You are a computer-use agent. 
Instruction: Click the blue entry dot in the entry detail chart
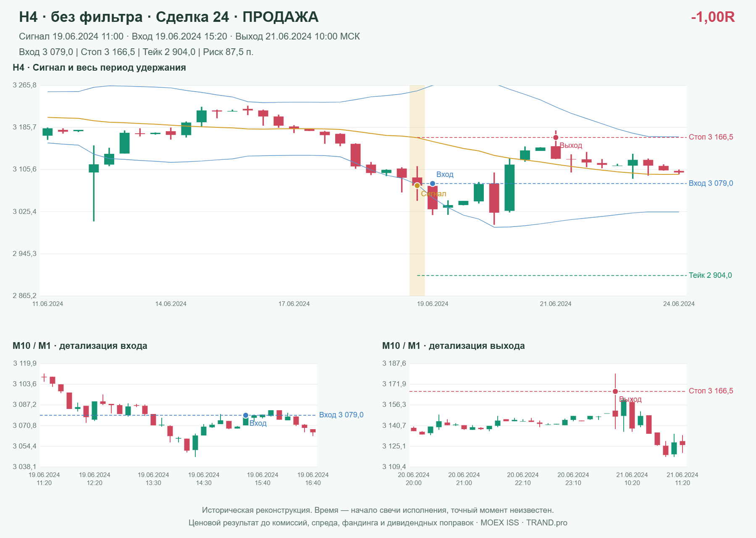pos(246,415)
